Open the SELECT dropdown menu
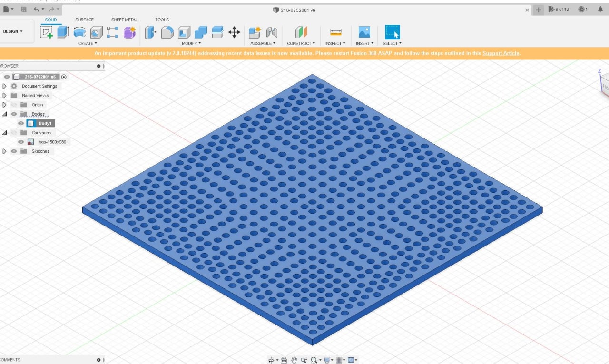Image resolution: width=609 pixels, height=364 pixels. click(392, 43)
